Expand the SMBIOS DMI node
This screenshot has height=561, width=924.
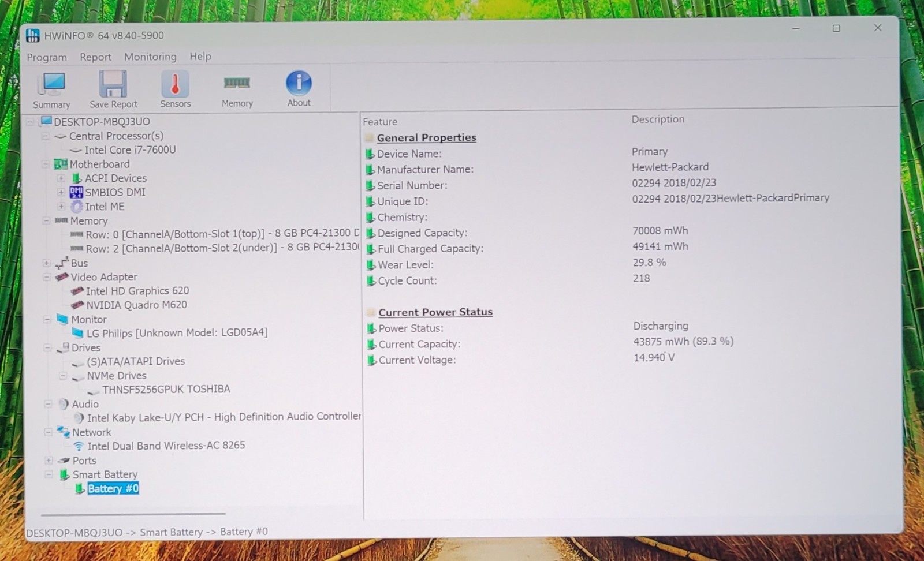61,192
